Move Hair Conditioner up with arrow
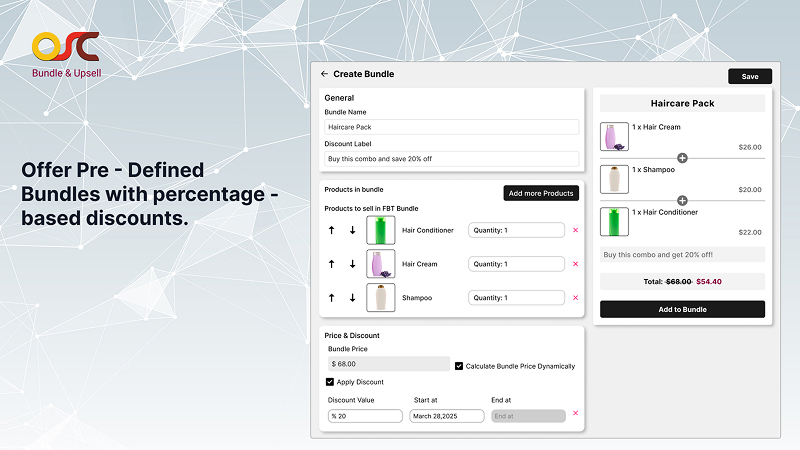This screenshot has width=800, height=450. [x=331, y=231]
